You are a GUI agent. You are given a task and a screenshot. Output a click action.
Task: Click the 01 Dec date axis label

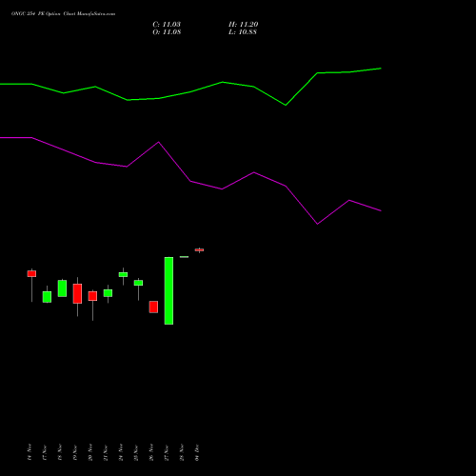click(x=197, y=452)
